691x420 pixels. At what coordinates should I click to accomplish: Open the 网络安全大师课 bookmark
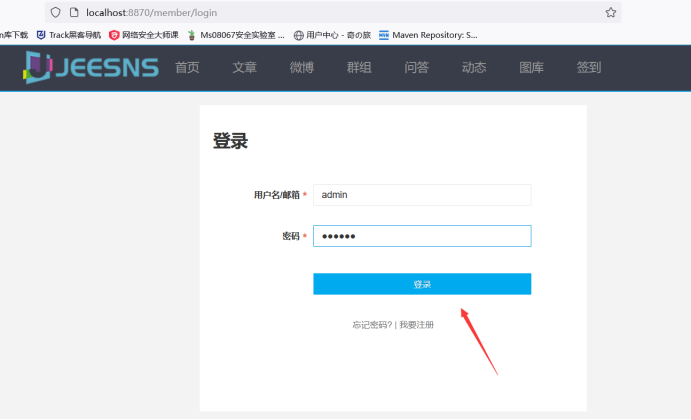[x=144, y=35]
